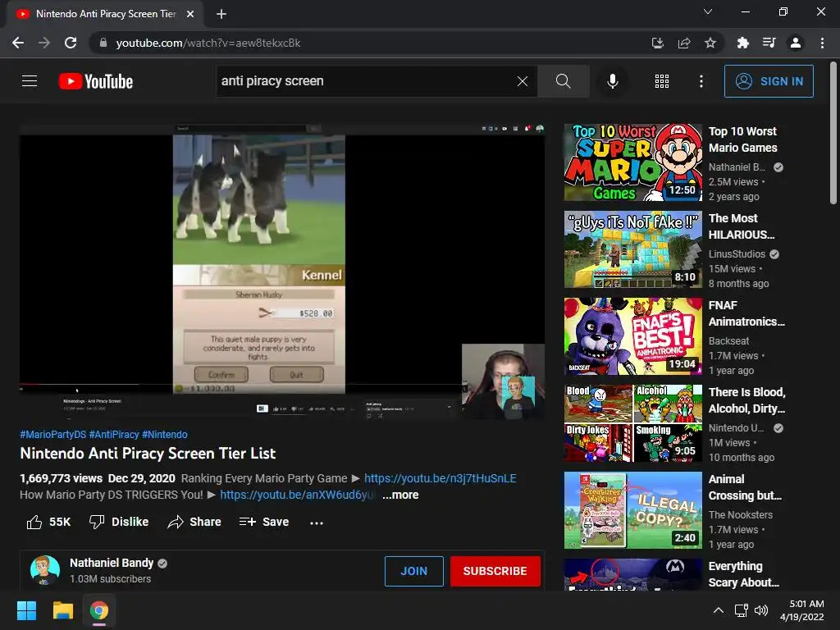Open the YouTube hamburger guide menu

coord(30,81)
